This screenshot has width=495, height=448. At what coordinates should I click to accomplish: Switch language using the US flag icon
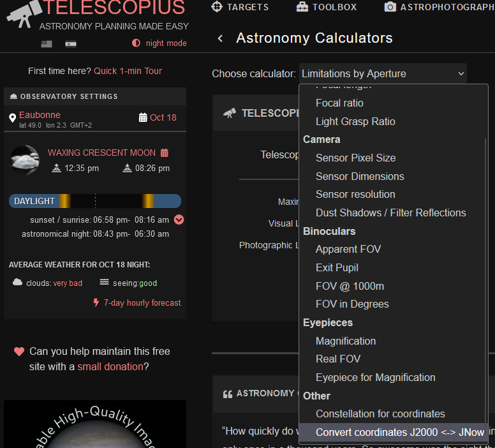pos(47,43)
